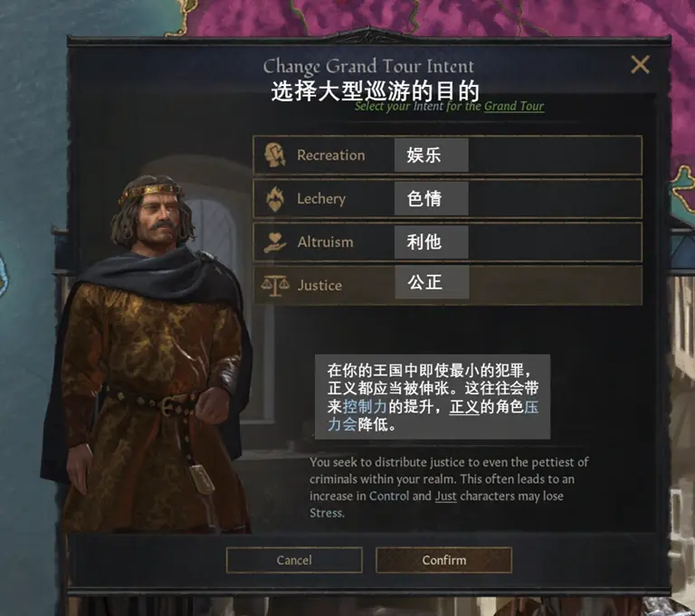The width and height of the screenshot is (695, 616).
Task: Open the Grand Tour link
Action: (x=513, y=107)
